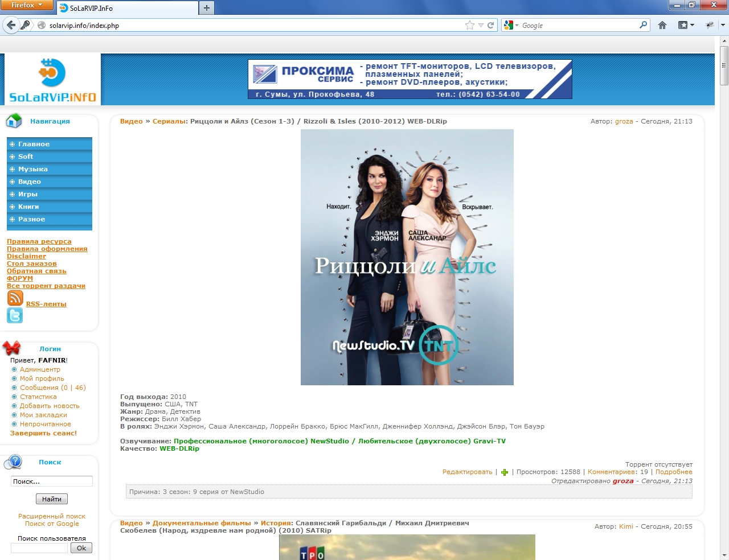Image resolution: width=729 pixels, height=560 pixels.
Task: Expand the search engine selector dropdown
Action: pyautogui.click(x=511, y=25)
